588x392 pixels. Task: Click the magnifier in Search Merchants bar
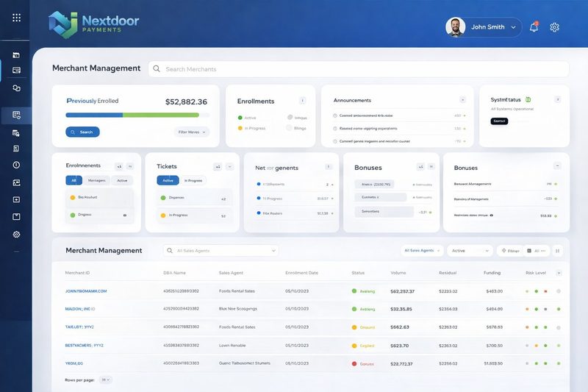pyautogui.click(x=157, y=69)
